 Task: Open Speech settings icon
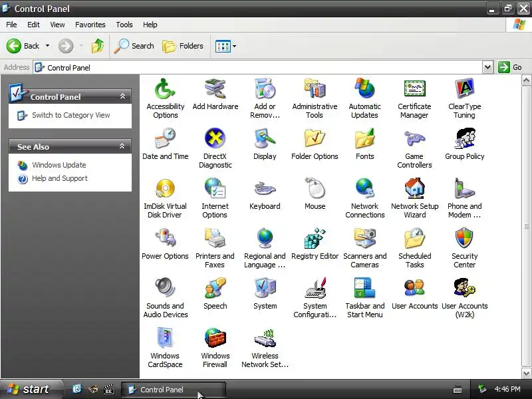(215, 294)
